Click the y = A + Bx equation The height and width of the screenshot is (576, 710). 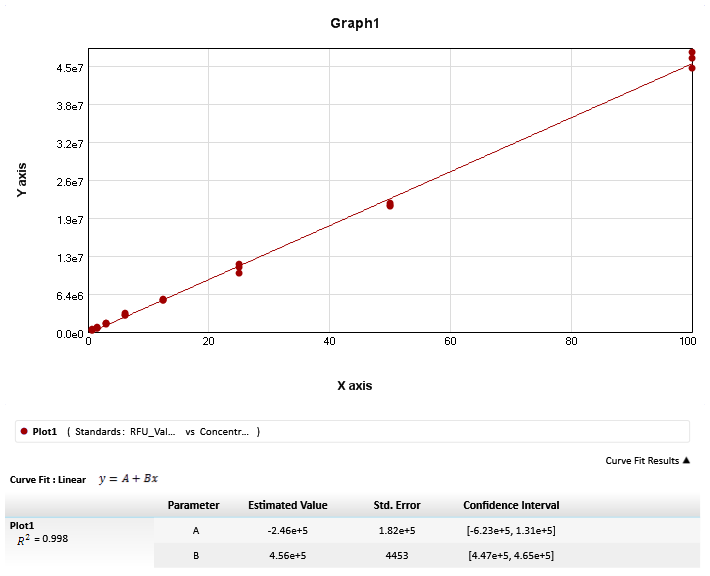(128, 479)
